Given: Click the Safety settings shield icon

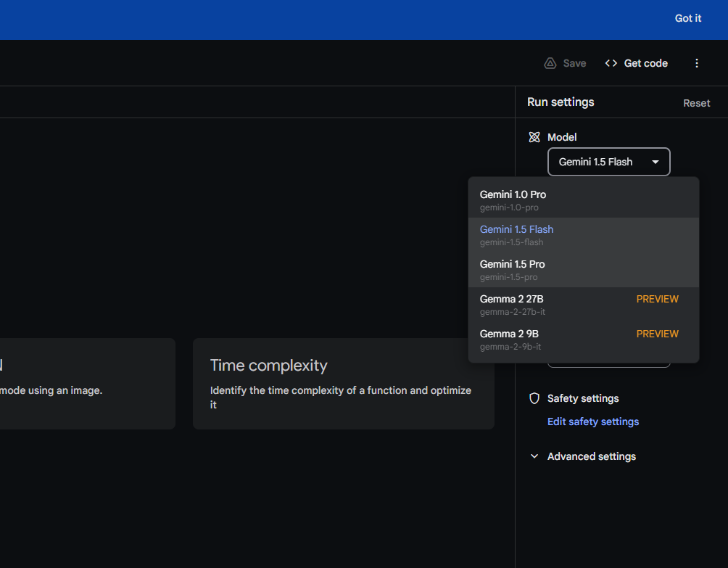Looking at the screenshot, I should coord(534,398).
